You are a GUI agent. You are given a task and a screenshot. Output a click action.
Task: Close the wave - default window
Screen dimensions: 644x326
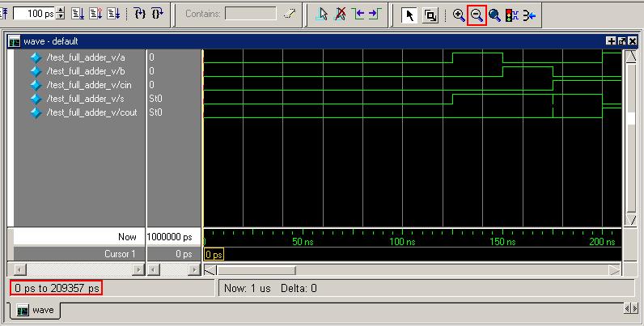(633, 41)
